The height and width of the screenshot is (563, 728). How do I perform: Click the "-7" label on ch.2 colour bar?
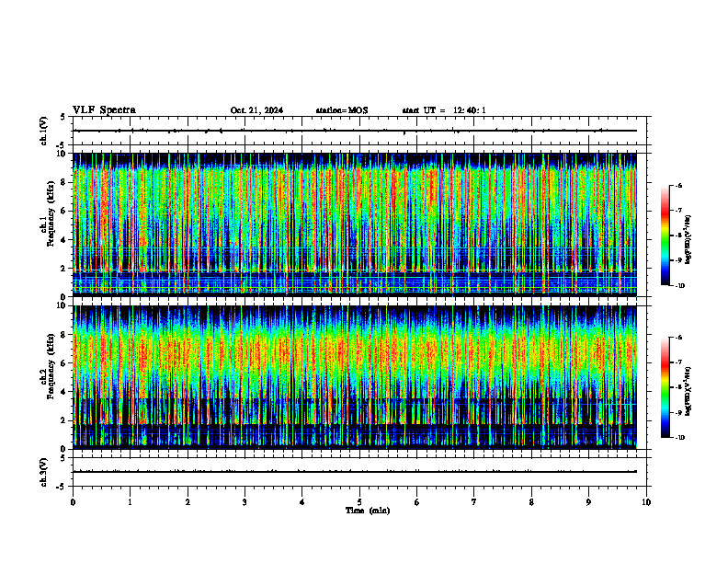tap(678, 362)
